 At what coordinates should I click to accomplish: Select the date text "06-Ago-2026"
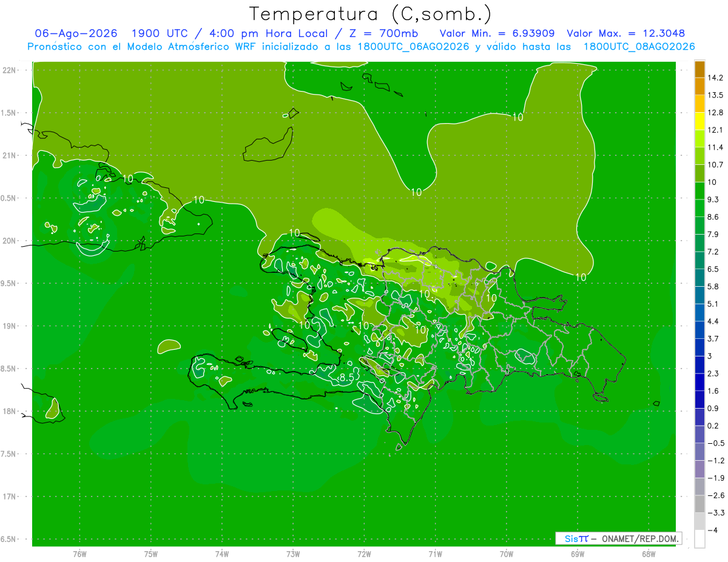click(x=76, y=33)
